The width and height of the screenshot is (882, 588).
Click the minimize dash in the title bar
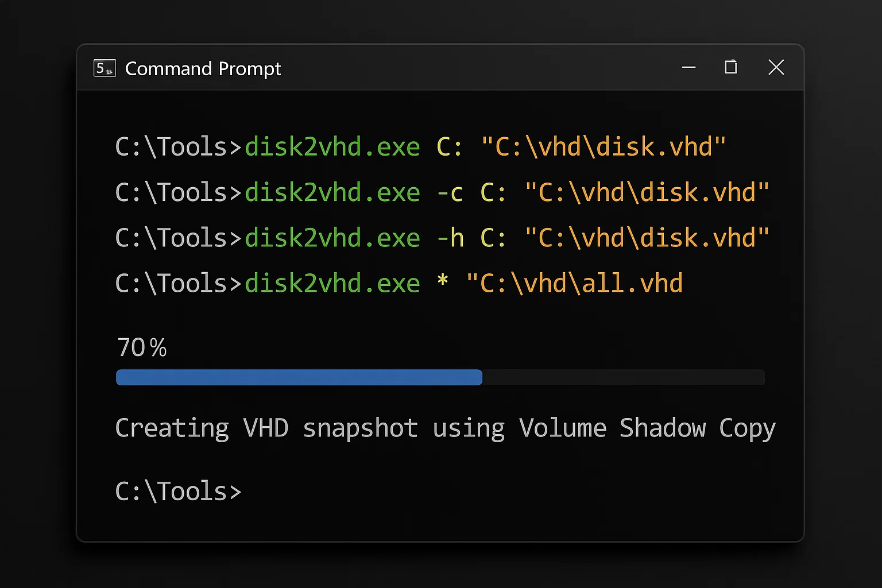[x=688, y=68]
